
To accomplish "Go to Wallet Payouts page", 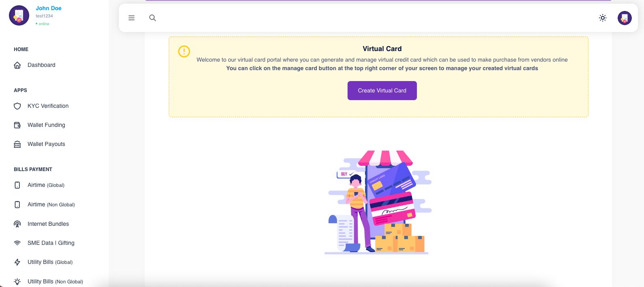I will pyautogui.click(x=46, y=144).
